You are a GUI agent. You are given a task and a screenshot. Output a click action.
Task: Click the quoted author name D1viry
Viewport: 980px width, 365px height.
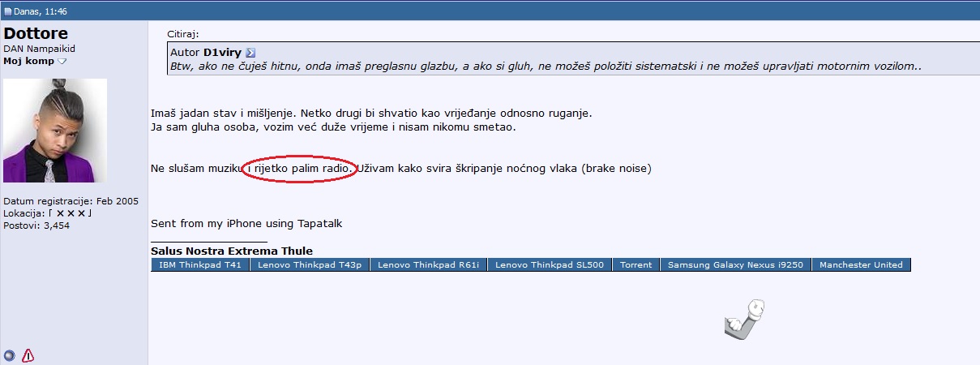coord(223,53)
